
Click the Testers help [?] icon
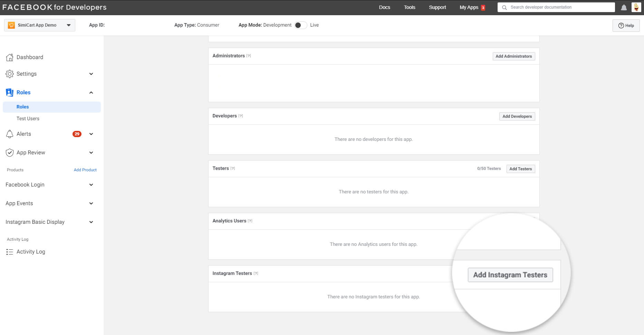233,169
